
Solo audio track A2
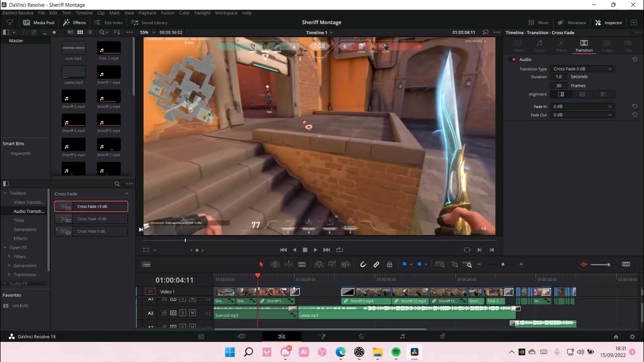pyautogui.click(x=183, y=313)
